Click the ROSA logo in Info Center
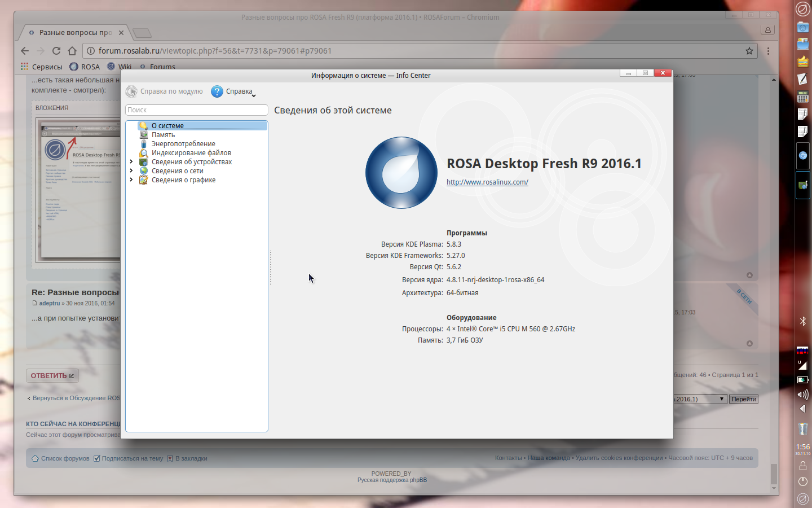 (x=401, y=173)
